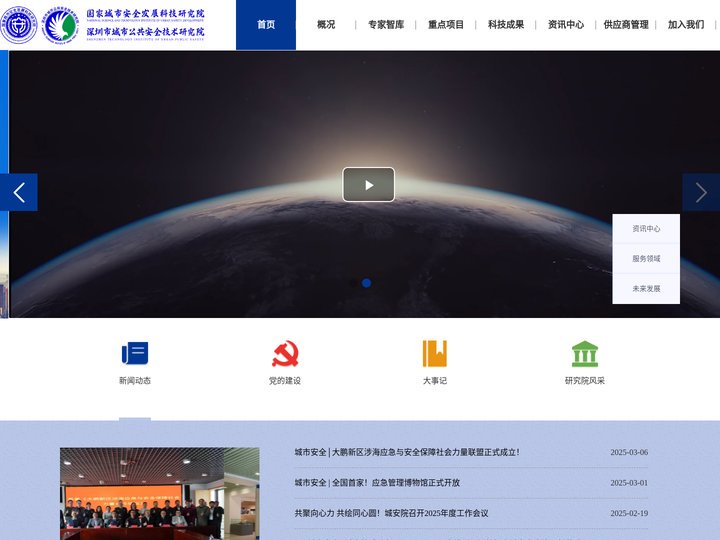Open the 科技成果 menu item
This screenshot has width=720, height=540.
tap(506, 25)
